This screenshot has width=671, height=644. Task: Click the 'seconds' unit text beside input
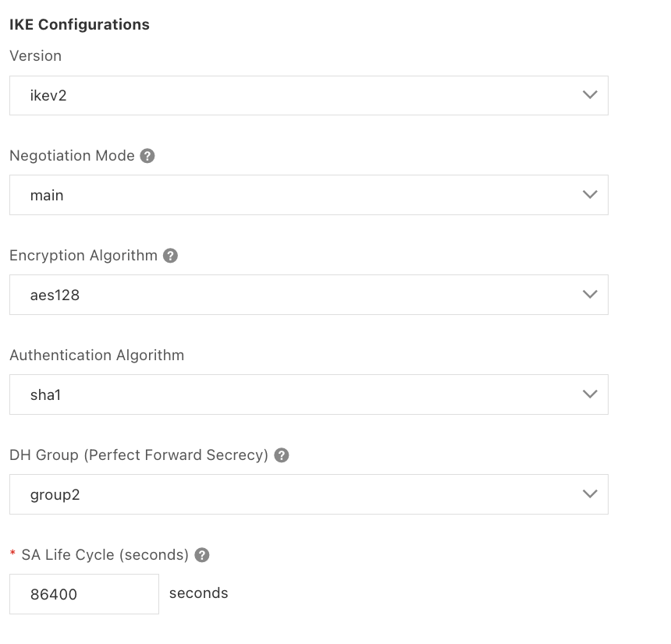click(198, 593)
